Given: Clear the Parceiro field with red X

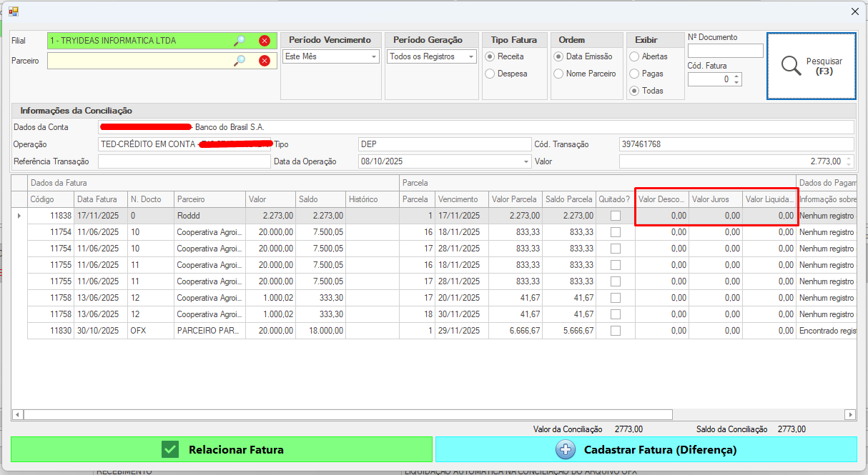Looking at the screenshot, I should click(x=265, y=61).
